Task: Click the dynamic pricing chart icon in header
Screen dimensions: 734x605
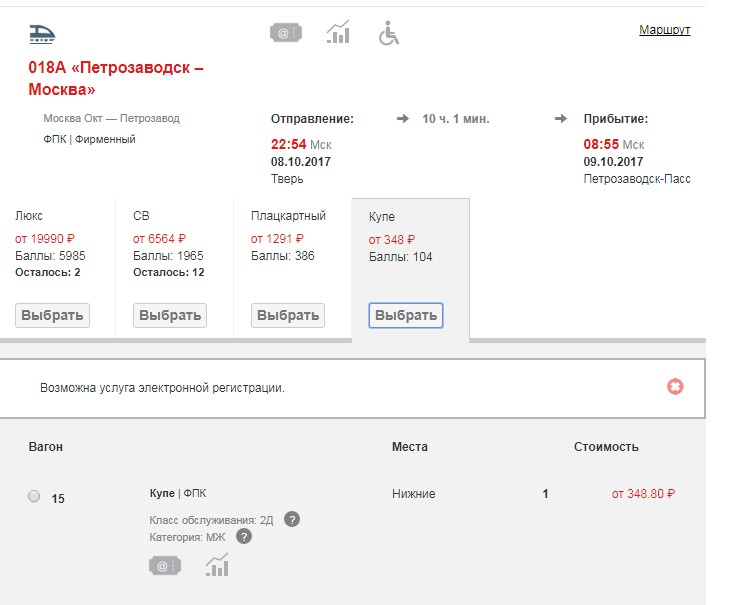Action: tap(338, 33)
